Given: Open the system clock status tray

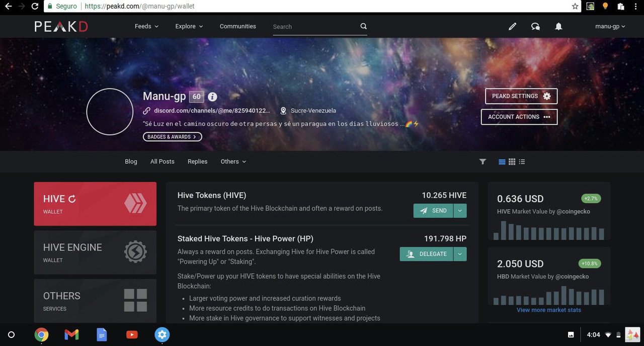Looking at the screenshot, I should tap(594, 334).
